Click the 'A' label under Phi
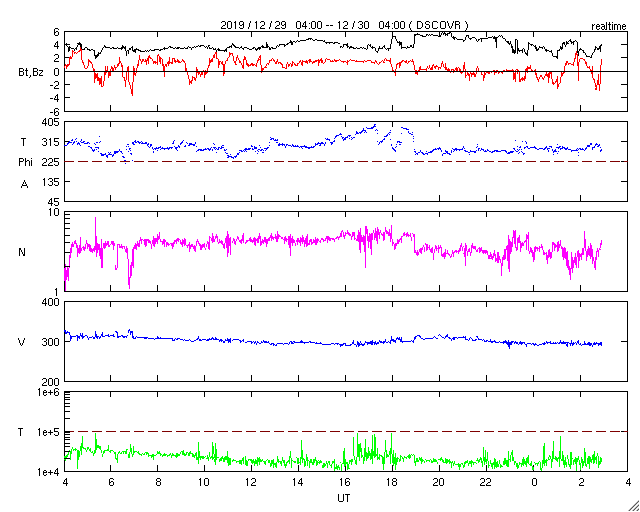The image size is (640, 512). (x=24, y=185)
